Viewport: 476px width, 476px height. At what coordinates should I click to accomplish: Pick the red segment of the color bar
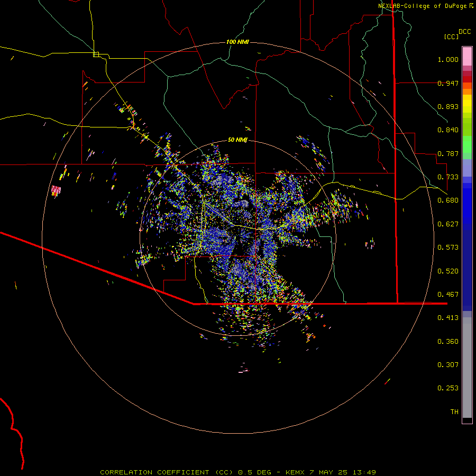click(467, 79)
